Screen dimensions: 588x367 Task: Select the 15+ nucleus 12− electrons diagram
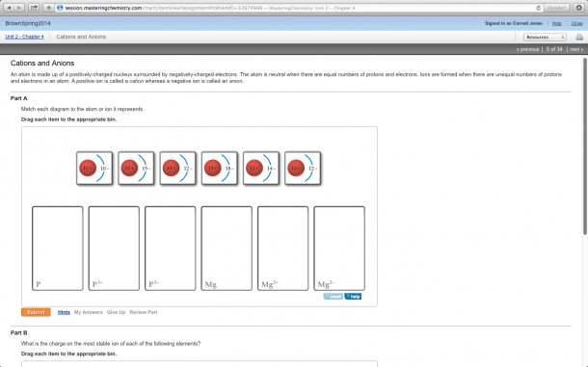point(177,168)
